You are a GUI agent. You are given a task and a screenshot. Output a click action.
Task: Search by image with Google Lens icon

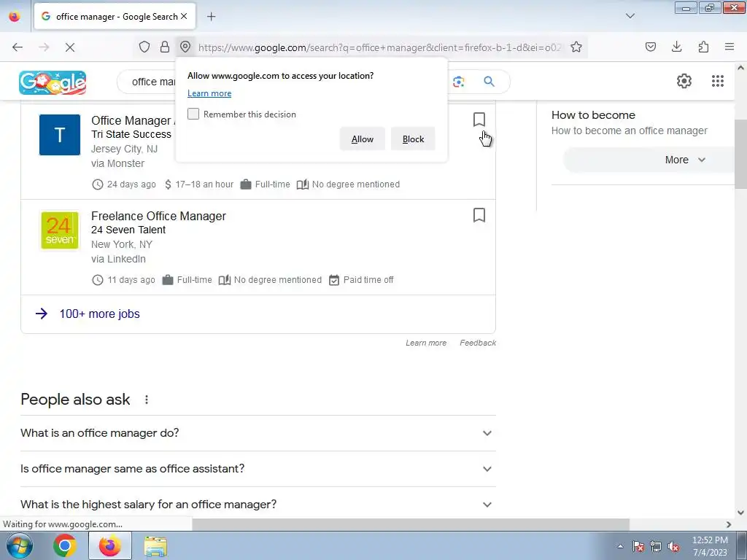459,82
